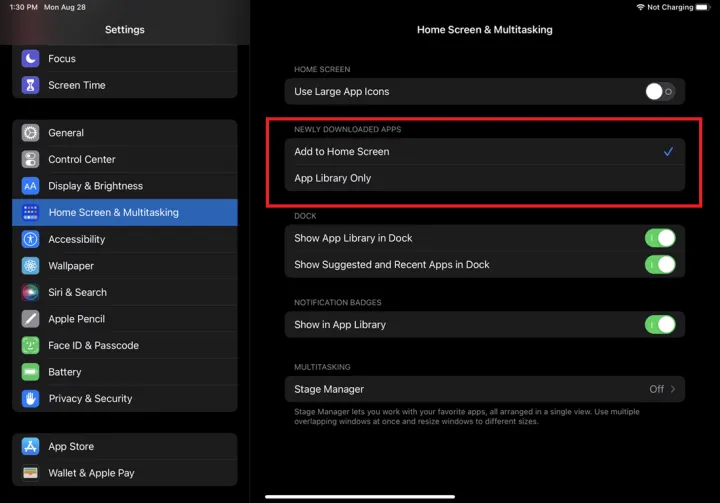720x503 pixels.
Task: Open Apple Pencil settings
Action: [77, 319]
